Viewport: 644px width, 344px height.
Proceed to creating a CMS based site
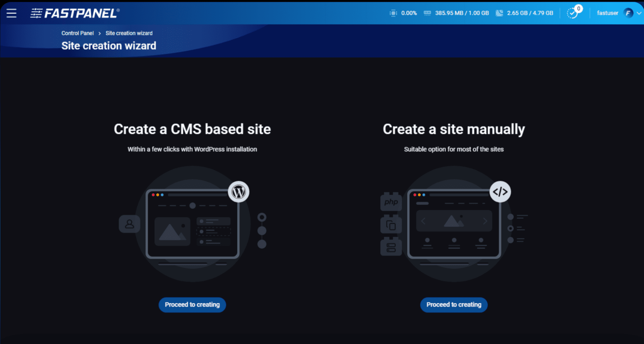(192, 305)
